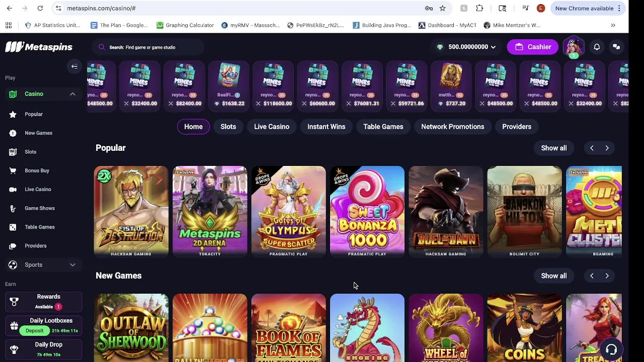Open Duel at Dawn game
Viewport: 644px width, 362px height.
(x=446, y=212)
